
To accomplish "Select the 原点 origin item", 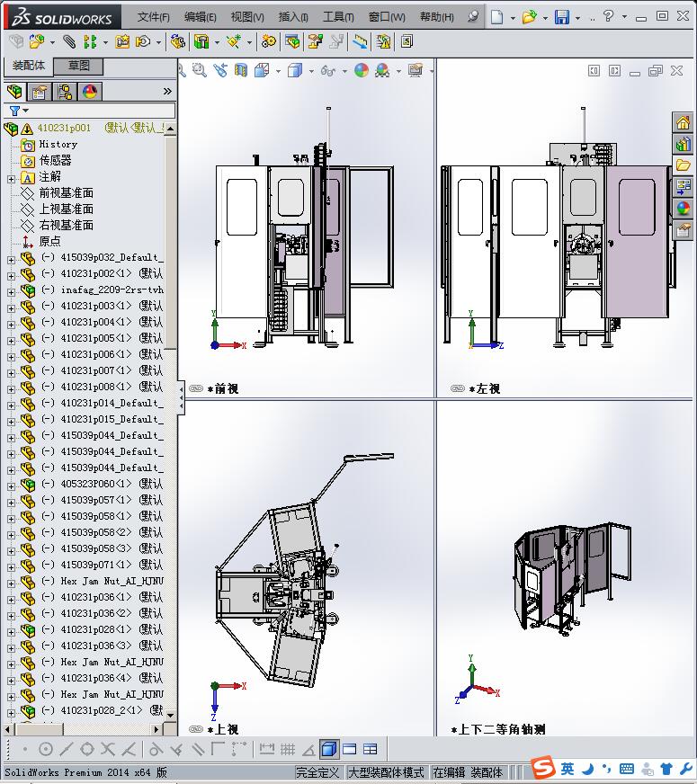I will click(50, 241).
